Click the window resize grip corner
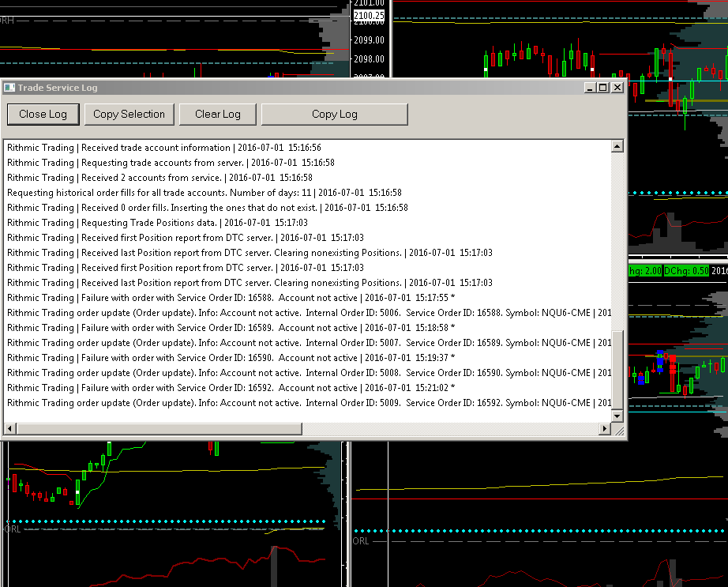The height and width of the screenshot is (587, 728). pyautogui.click(x=619, y=431)
